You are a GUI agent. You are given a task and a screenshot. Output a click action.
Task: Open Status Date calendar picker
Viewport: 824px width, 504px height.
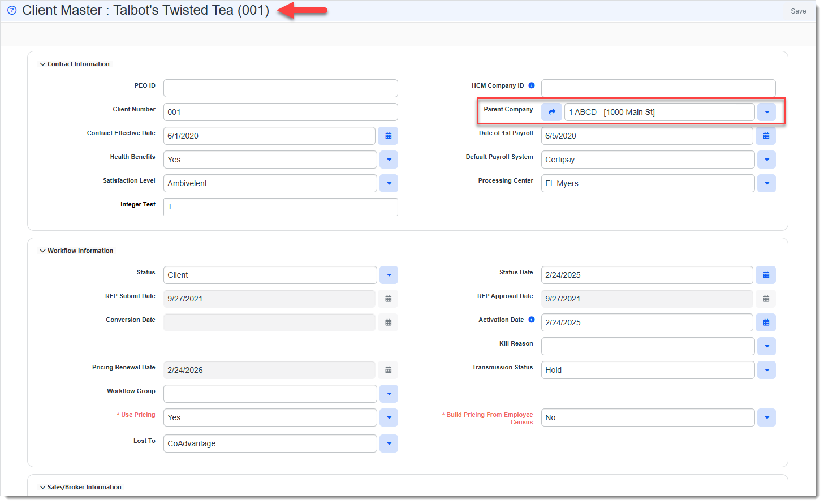tap(766, 275)
